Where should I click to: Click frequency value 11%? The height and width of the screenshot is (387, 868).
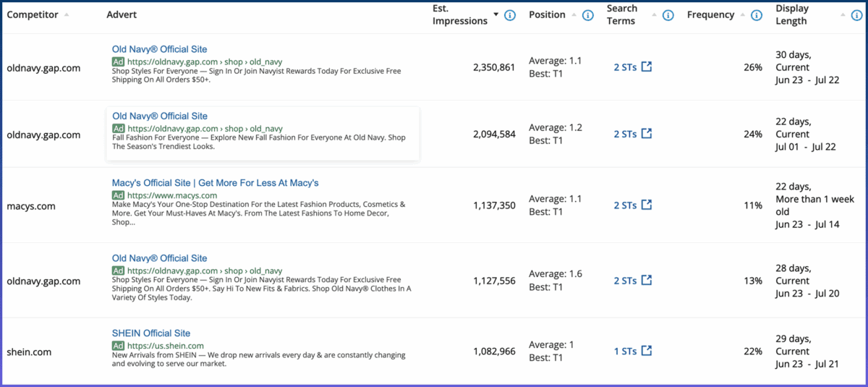752,205
